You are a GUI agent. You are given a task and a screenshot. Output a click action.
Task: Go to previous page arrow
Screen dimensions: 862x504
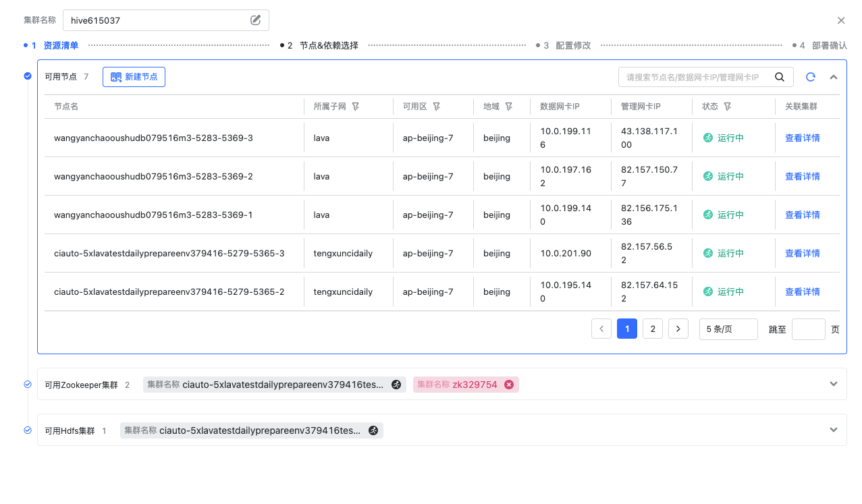601,329
